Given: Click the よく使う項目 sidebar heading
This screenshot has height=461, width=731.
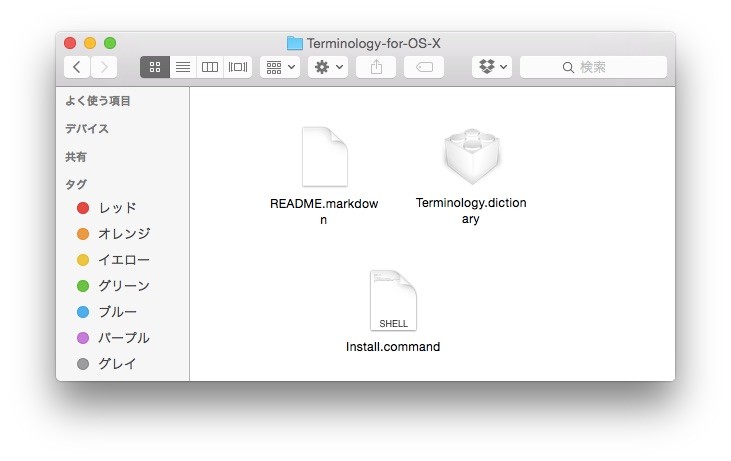Looking at the screenshot, I should (x=98, y=101).
